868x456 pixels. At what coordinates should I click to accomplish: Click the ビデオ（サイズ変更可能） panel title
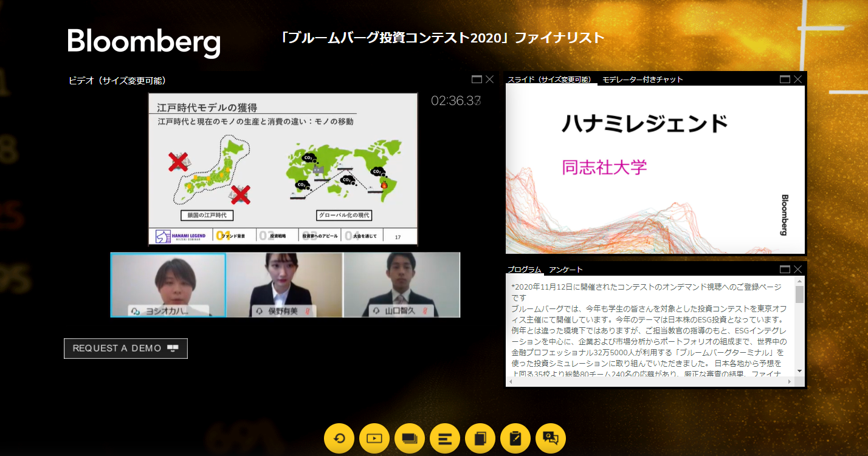(x=117, y=80)
